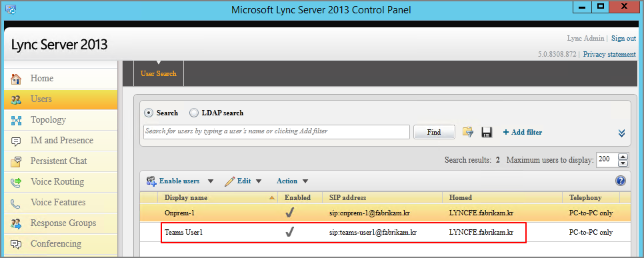
Task: Click the Telephony column header
Action: click(x=591, y=197)
